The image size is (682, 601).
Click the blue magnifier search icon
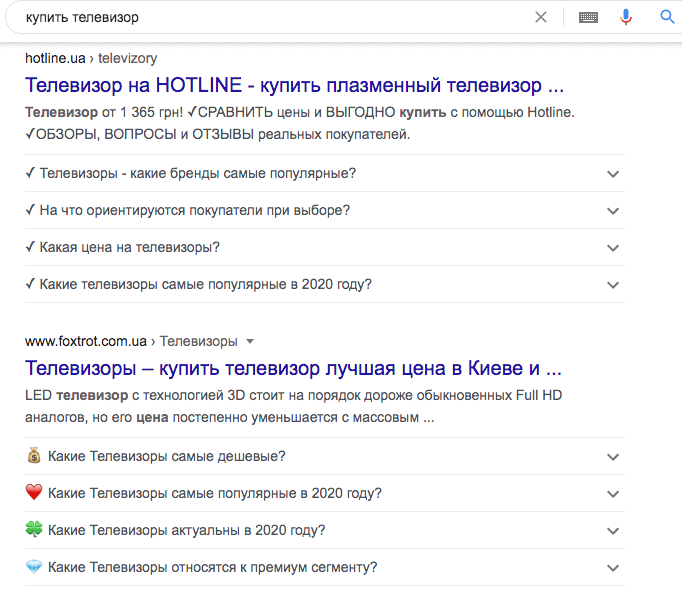tap(667, 17)
